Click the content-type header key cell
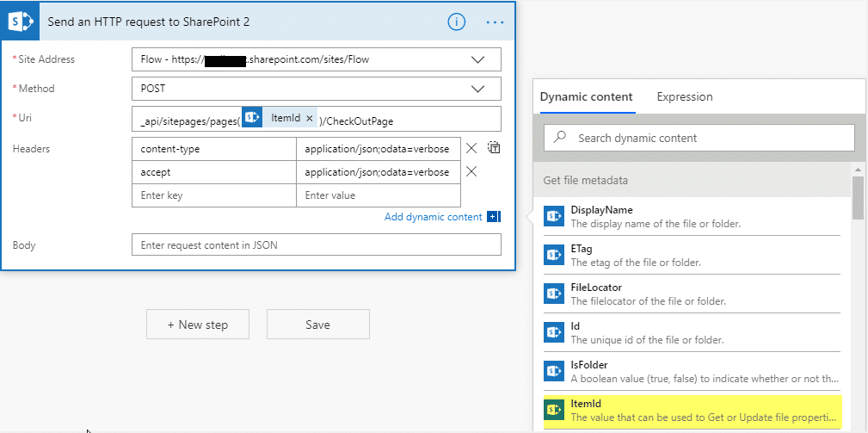Viewport: 868px width, 433px height. (x=213, y=149)
